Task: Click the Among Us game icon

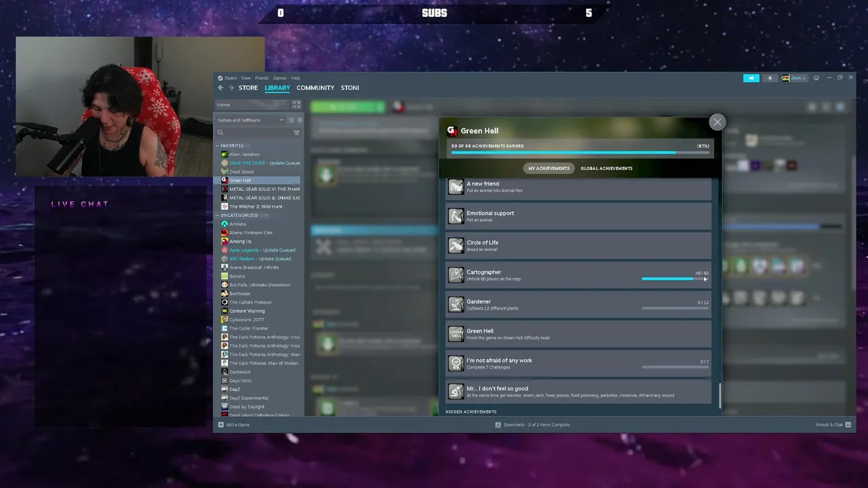Action: [224, 241]
